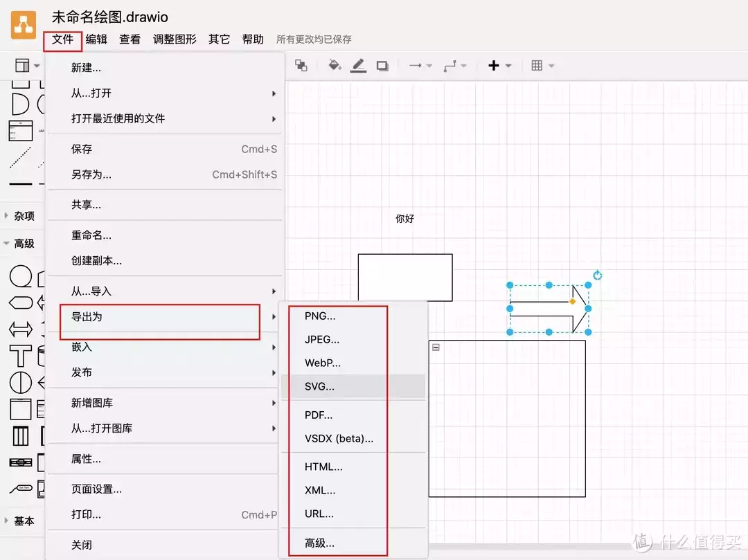
Task: Export as SVG...
Action: tap(353, 386)
